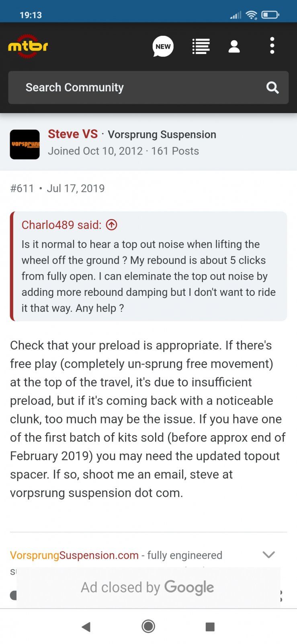
Task: Focus the Search Community field
Action: click(x=137, y=88)
